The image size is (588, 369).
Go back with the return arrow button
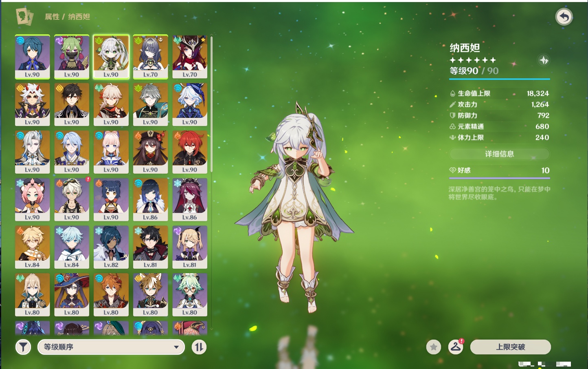[564, 17]
